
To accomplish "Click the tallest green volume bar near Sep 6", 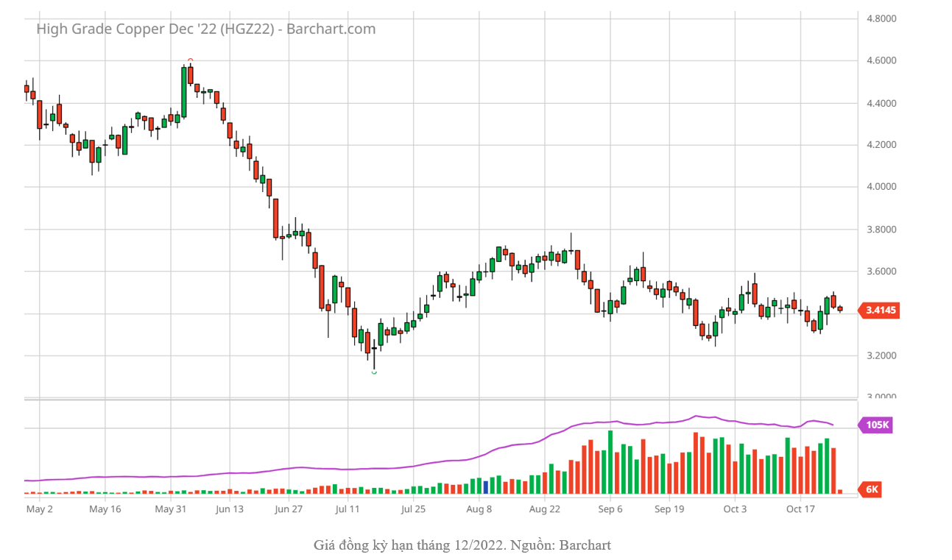I will (x=610, y=461).
